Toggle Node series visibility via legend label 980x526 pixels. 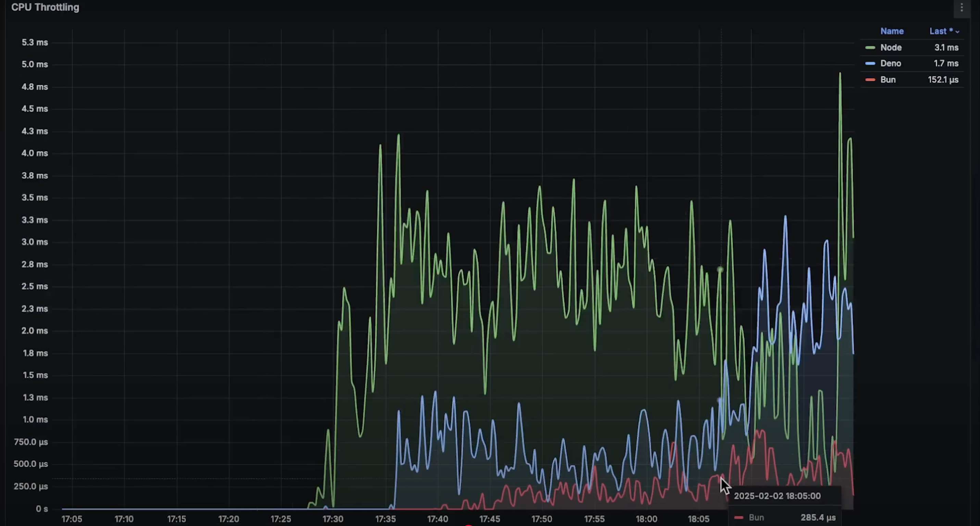click(x=891, y=48)
